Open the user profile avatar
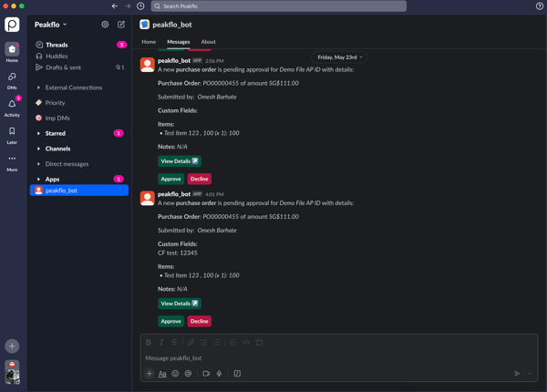 [x=12, y=372]
